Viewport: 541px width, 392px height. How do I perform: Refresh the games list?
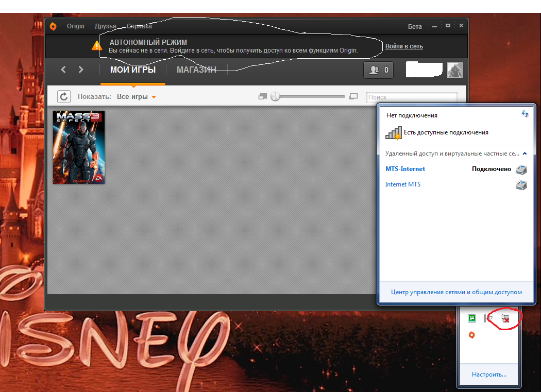point(64,97)
